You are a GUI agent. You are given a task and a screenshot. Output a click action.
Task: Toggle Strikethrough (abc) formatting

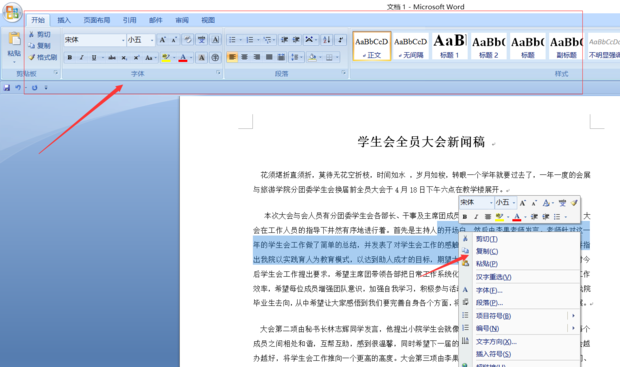pyautogui.click(x=112, y=58)
